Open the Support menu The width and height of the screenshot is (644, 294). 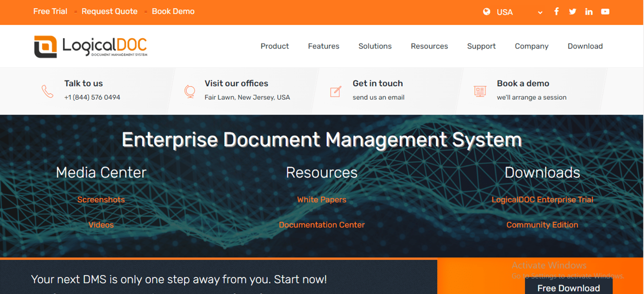pyautogui.click(x=481, y=46)
